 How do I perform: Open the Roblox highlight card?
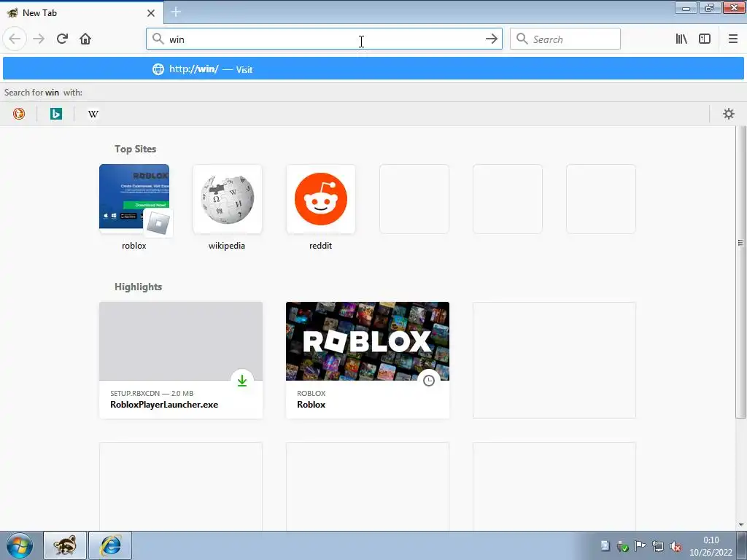(368, 360)
